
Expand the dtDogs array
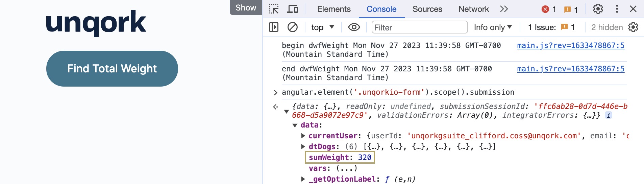click(303, 147)
